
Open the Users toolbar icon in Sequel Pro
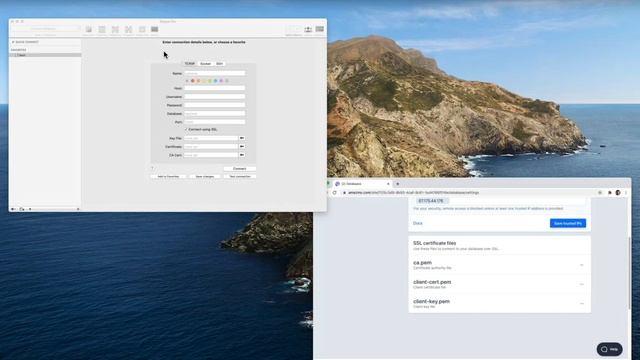point(308,29)
